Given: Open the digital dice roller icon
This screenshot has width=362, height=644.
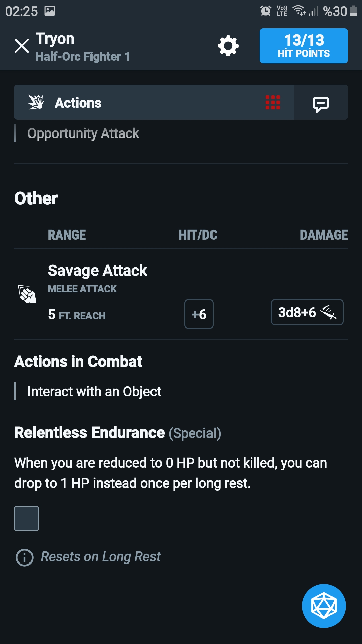Looking at the screenshot, I should 323,605.
